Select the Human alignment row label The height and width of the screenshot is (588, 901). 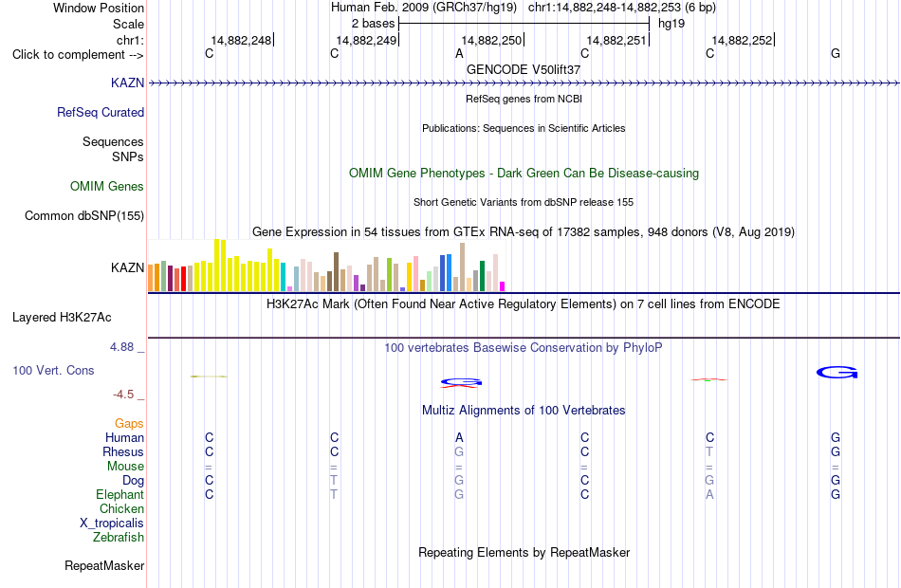click(124, 437)
